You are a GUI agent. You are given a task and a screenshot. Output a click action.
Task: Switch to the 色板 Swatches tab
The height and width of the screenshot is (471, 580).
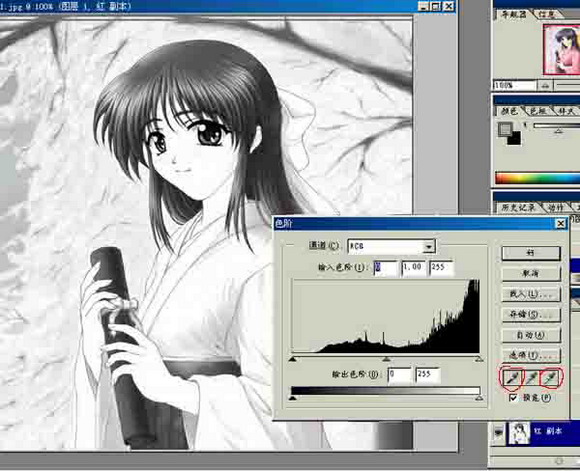click(x=537, y=111)
